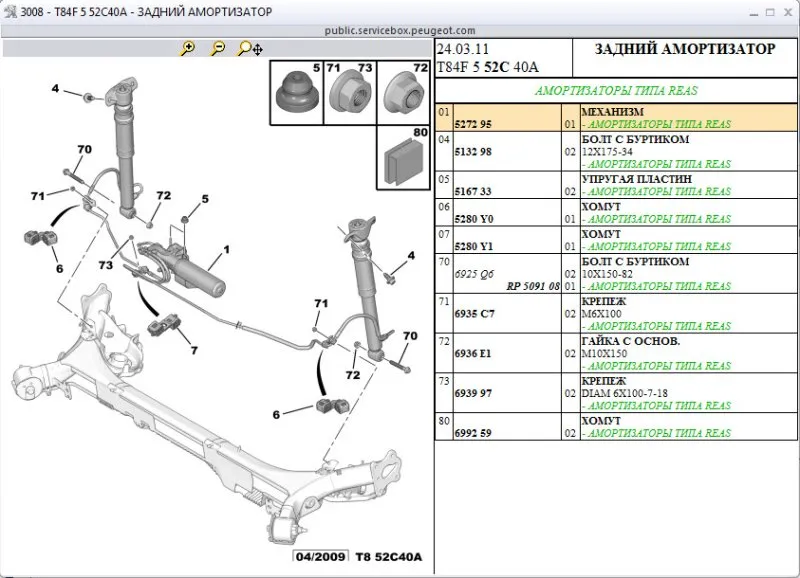Click reference number 01 in table
Screen dimensions: 800x578
click(444, 112)
